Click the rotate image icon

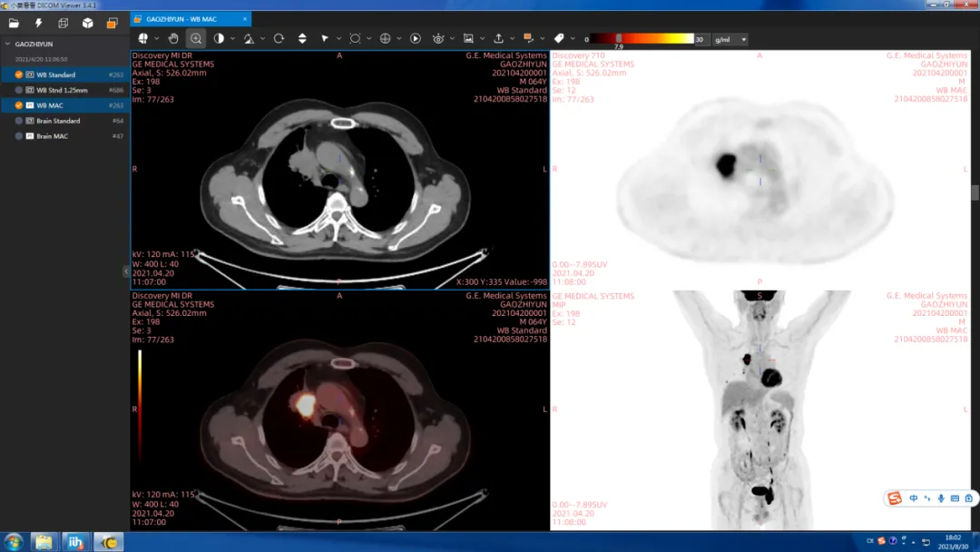279,39
